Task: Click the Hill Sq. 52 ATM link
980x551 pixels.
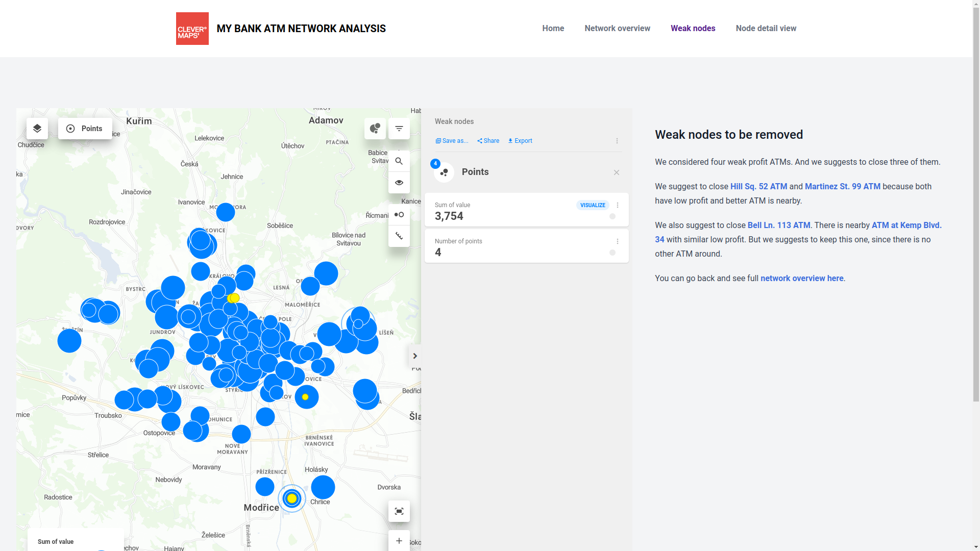Action: pyautogui.click(x=758, y=187)
